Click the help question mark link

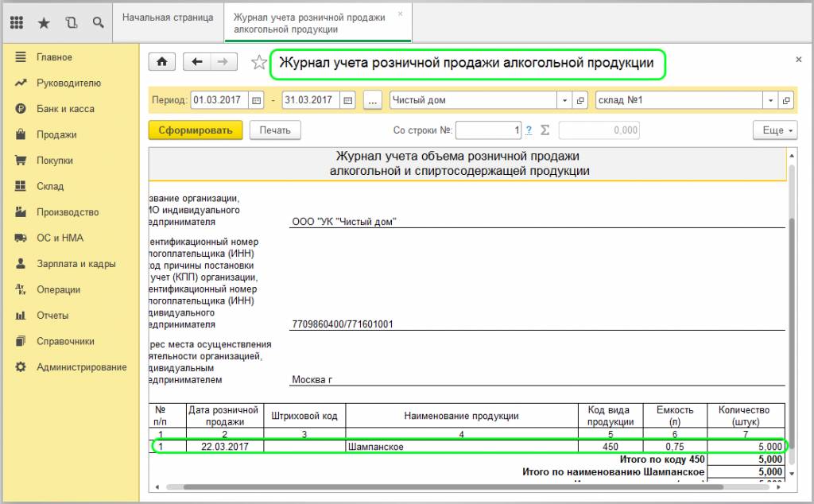[529, 130]
